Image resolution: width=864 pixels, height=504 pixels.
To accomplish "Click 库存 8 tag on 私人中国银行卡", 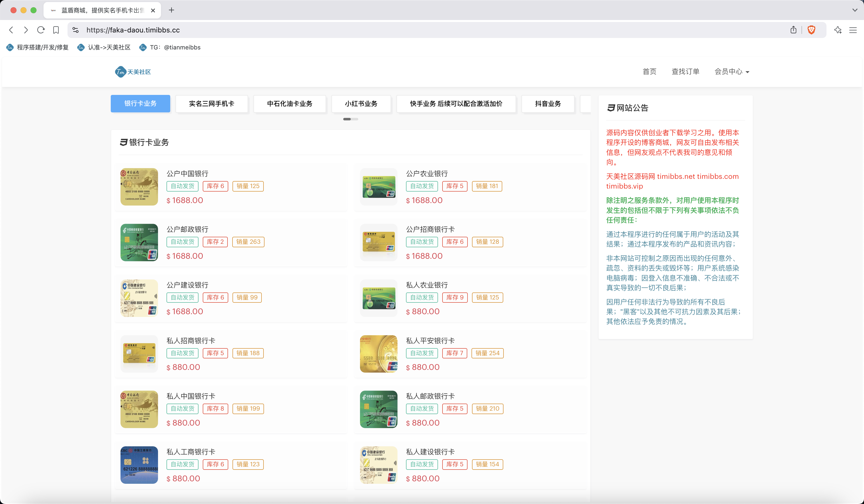I will (x=215, y=408).
